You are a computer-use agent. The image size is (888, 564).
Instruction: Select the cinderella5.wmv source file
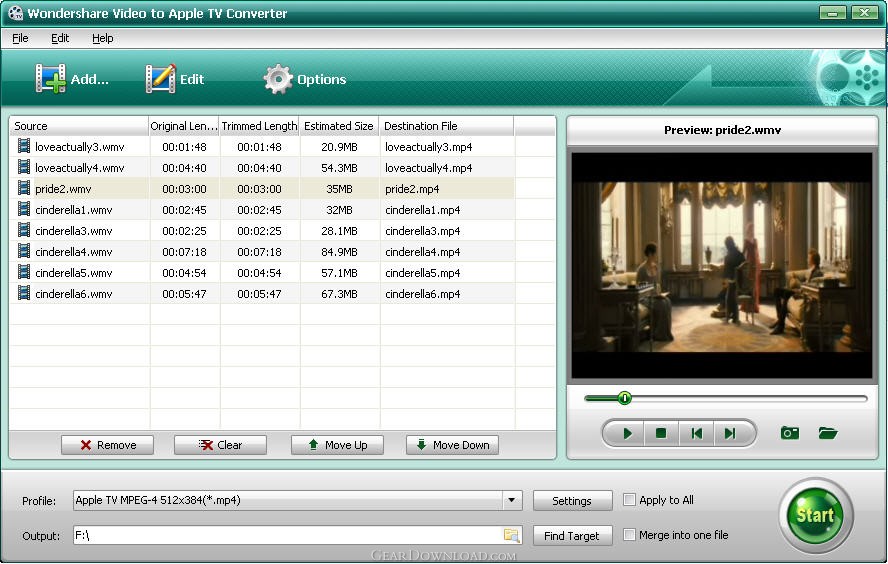(74, 273)
